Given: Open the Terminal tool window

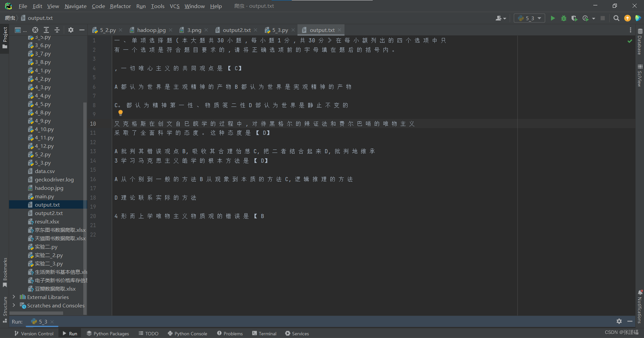Looking at the screenshot, I should pyautogui.click(x=264, y=333).
